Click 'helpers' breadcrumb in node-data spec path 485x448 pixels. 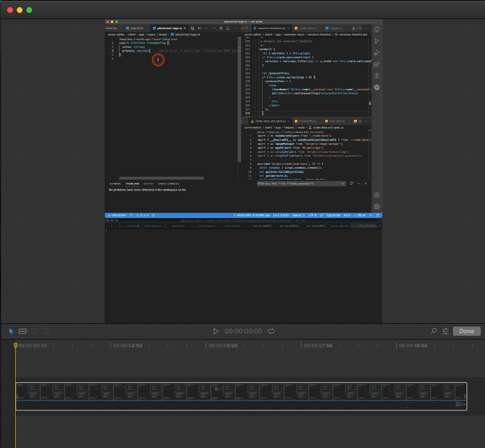pos(289,128)
